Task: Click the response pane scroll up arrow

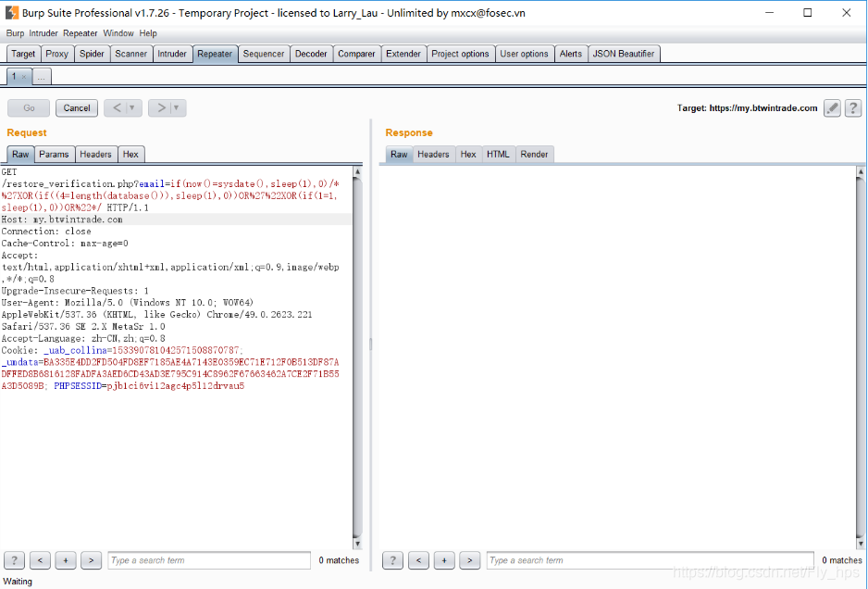Action: 861,171
